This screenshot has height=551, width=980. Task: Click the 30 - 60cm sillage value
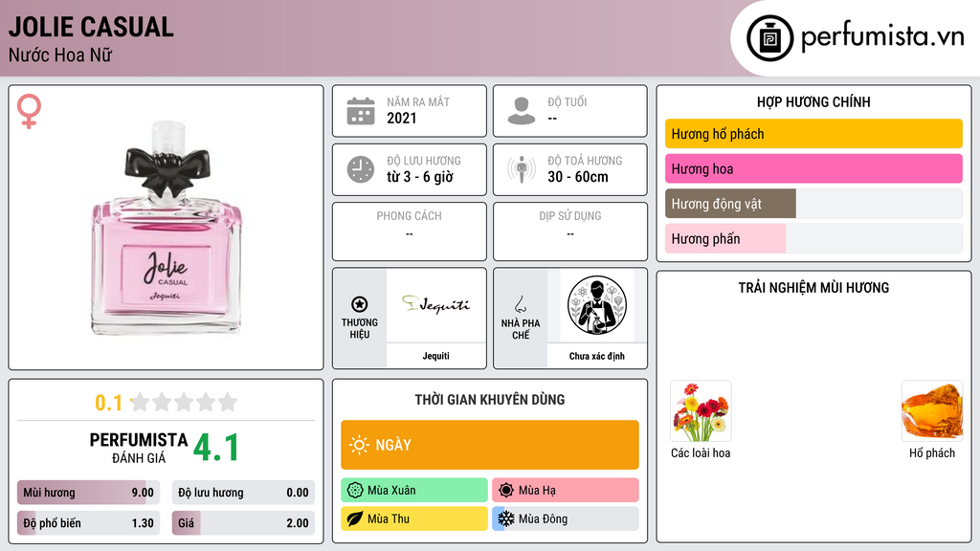point(577,177)
